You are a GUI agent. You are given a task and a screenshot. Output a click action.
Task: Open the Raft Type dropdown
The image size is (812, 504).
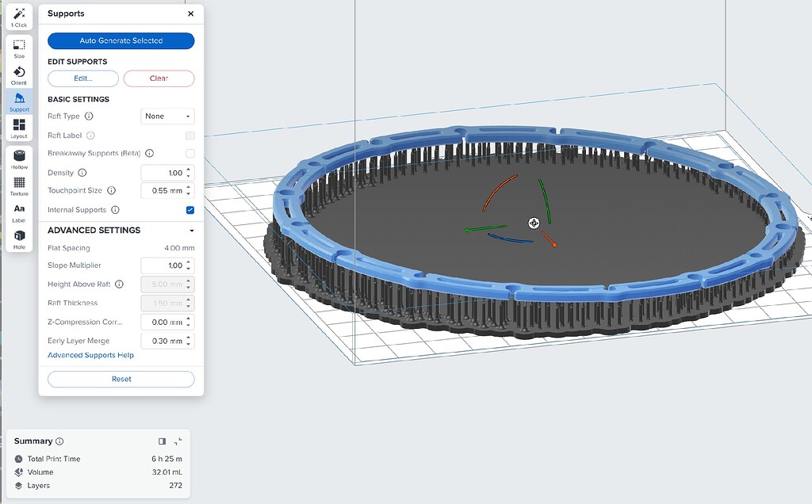(167, 116)
